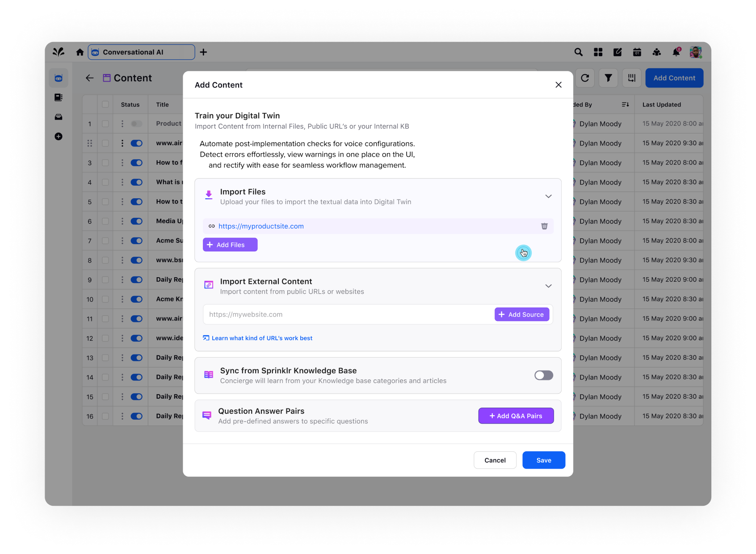756x554 pixels.
Task: Click Dylan Moody in row 1
Action: [x=601, y=124]
